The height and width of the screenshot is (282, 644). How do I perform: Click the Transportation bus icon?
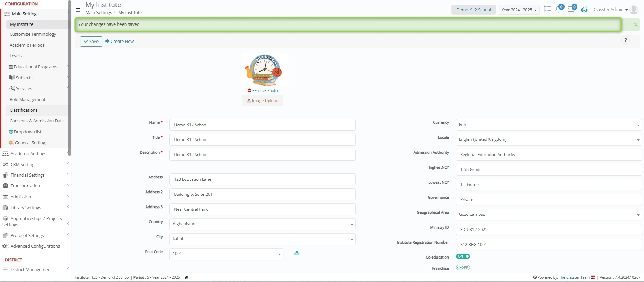[x=5, y=186]
